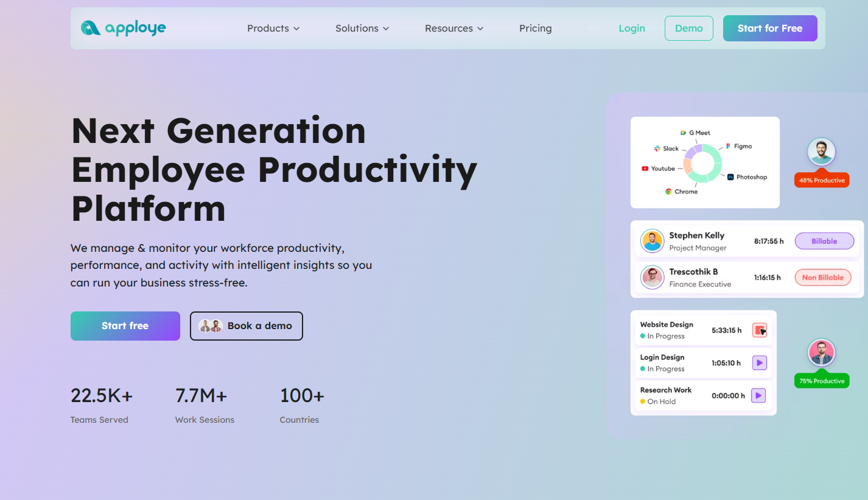The height and width of the screenshot is (500, 868).
Task: Click the Demo button in header
Action: click(688, 29)
